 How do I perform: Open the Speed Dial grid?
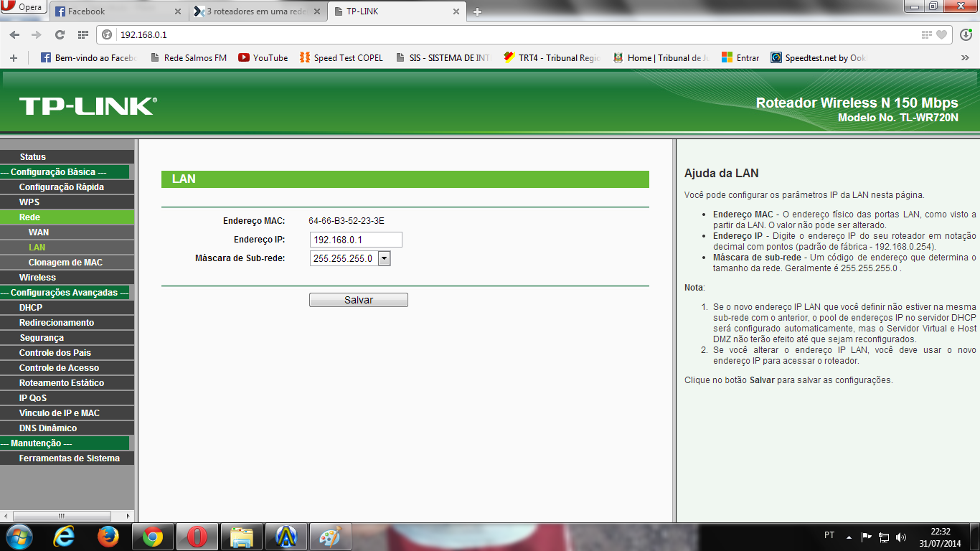[83, 34]
